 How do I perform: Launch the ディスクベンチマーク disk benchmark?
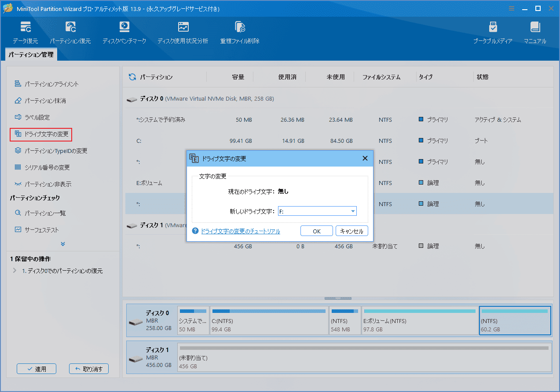point(124,33)
